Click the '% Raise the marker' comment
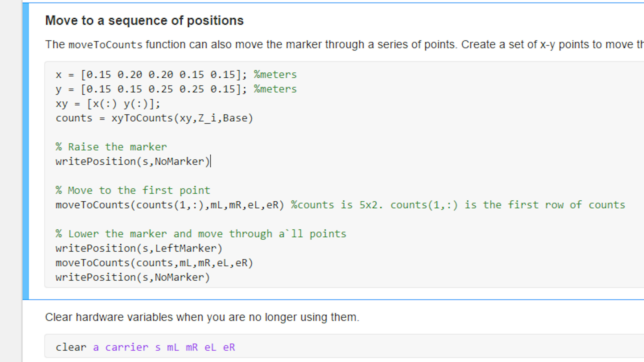The width and height of the screenshot is (644, 362). click(111, 147)
